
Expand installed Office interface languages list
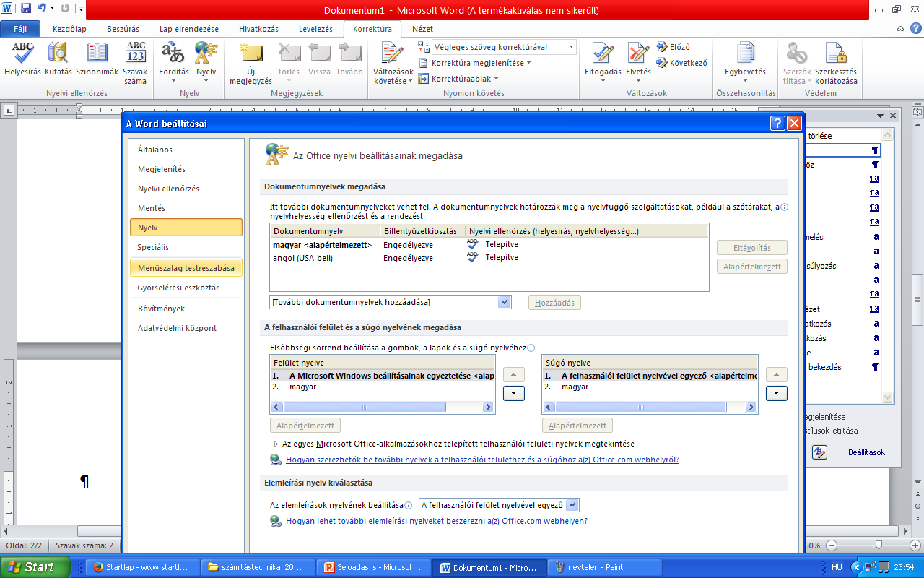tap(276, 444)
